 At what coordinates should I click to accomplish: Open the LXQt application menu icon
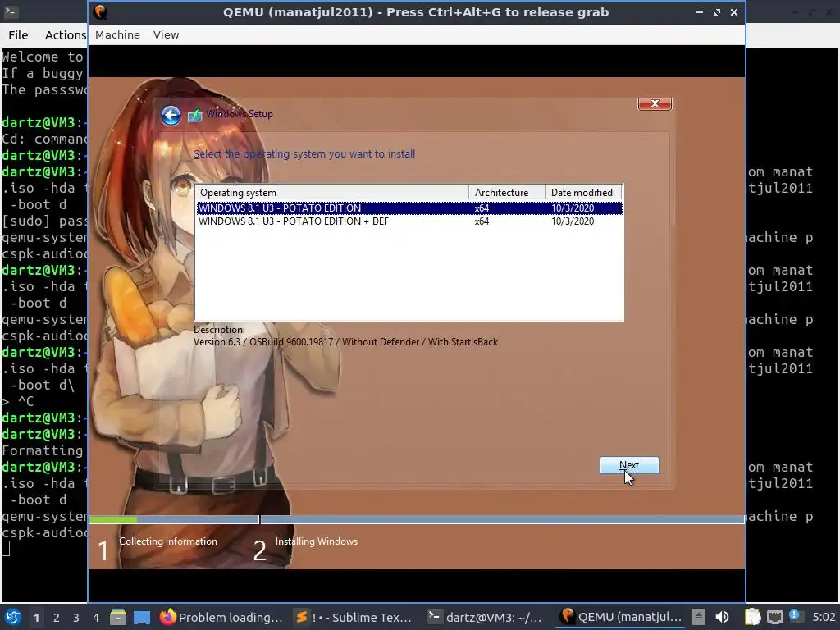(13, 617)
